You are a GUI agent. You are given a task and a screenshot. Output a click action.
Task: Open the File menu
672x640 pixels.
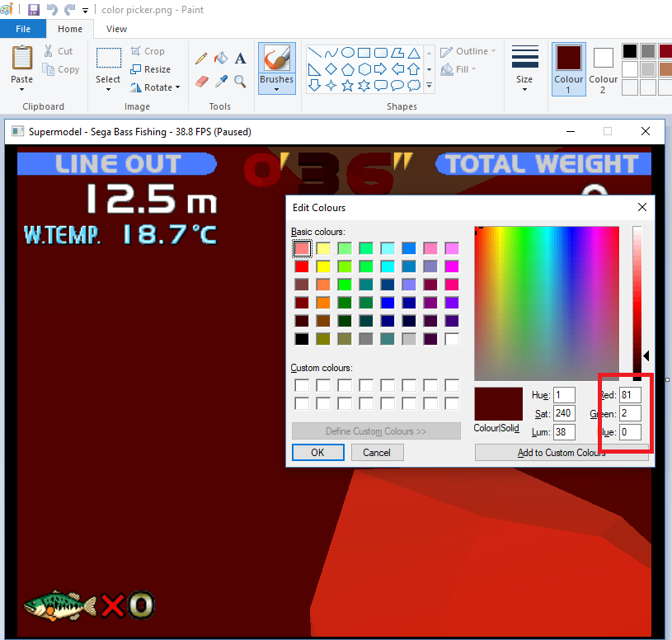pyautogui.click(x=23, y=29)
